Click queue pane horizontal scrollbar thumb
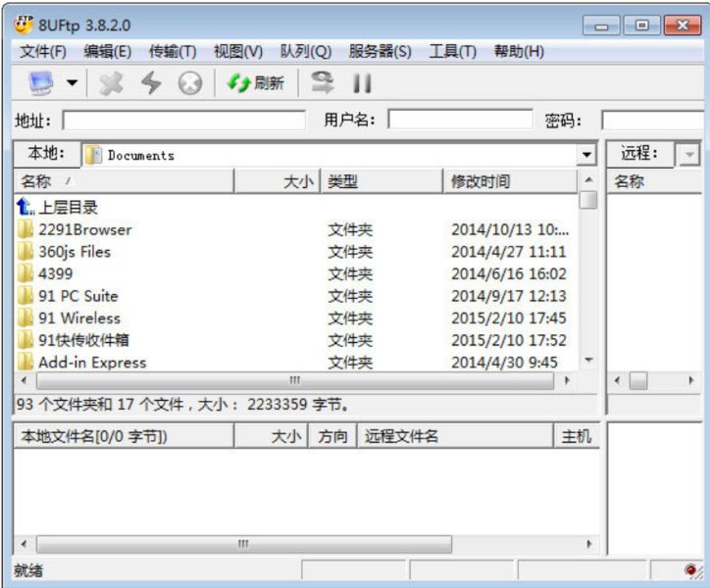Image resolution: width=710 pixels, height=588 pixels. [243, 544]
